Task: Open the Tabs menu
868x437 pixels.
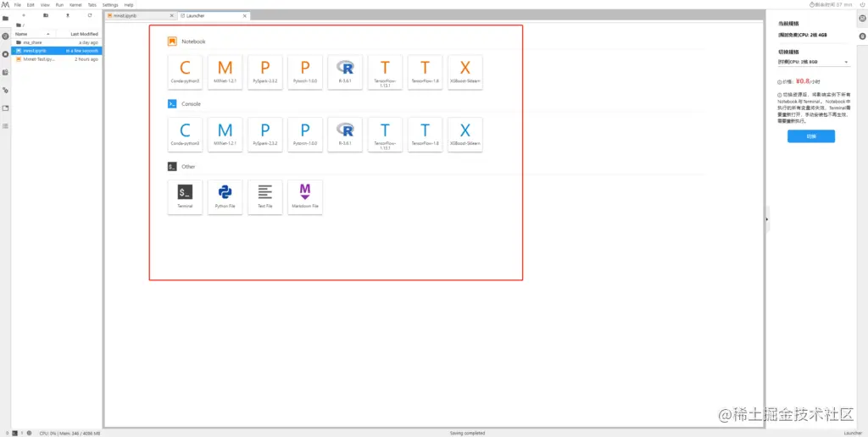Action: [x=92, y=4]
